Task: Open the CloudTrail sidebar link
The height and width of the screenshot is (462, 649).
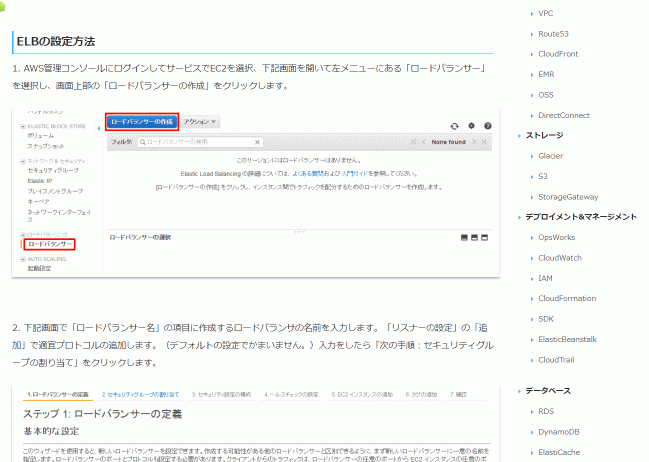Action: click(556, 360)
